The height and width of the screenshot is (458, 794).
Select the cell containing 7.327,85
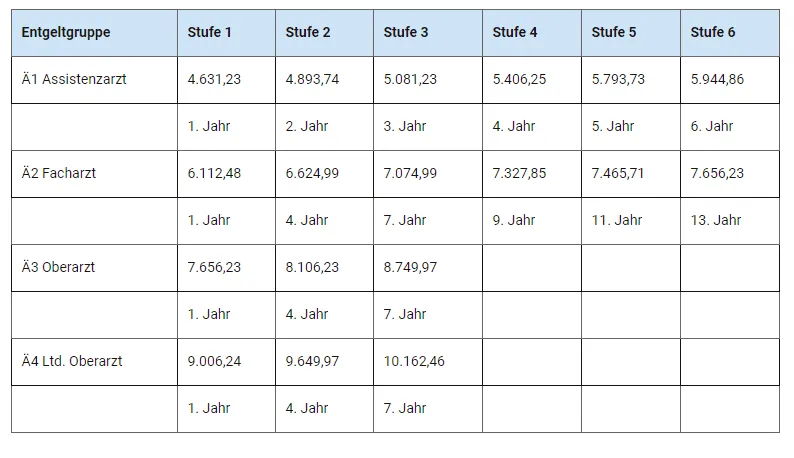point(519,173)
